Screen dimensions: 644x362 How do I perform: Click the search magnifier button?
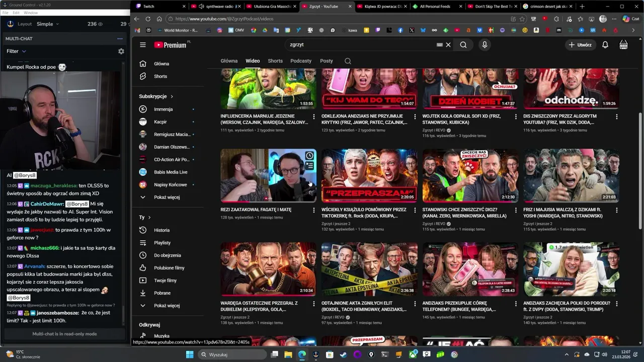pyautogui.click(x=463, y=45)
